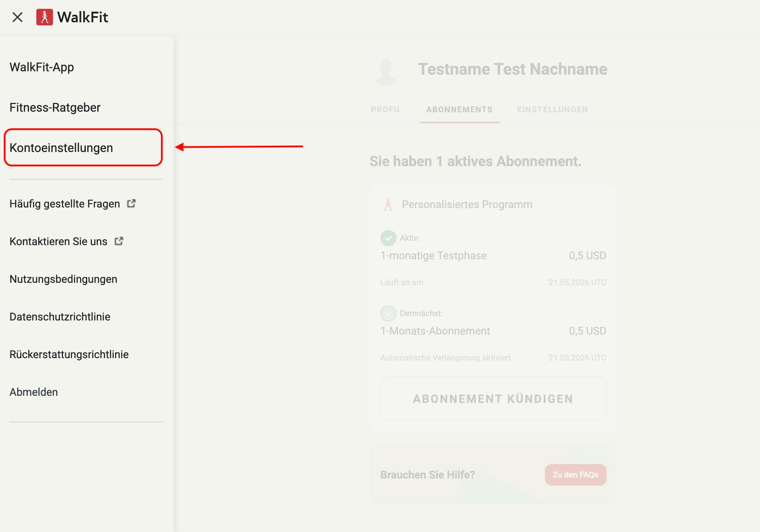
Task: Click the red WalkFit logo icon
Action: point(44,17)
